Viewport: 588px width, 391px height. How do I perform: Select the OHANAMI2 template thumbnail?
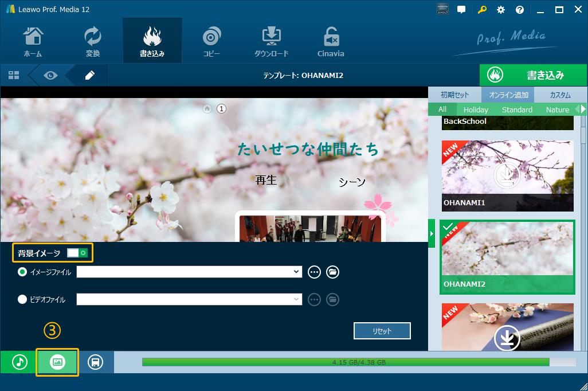tap(507, 257)
